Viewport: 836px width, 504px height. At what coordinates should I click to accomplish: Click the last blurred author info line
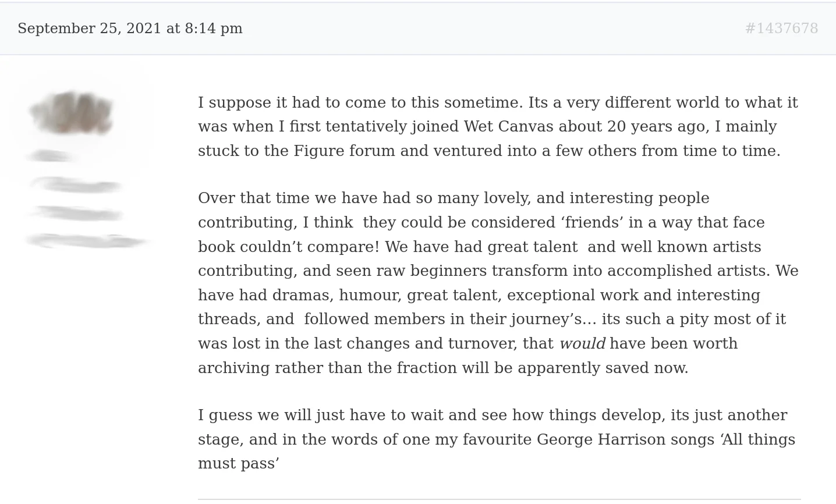click(86, 240)
